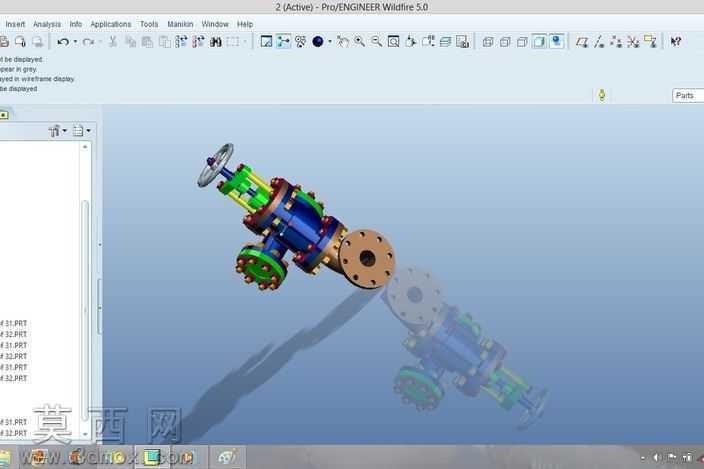Click the Paste Special icon
Screen dimensions: 704x469
pos(164,42)
